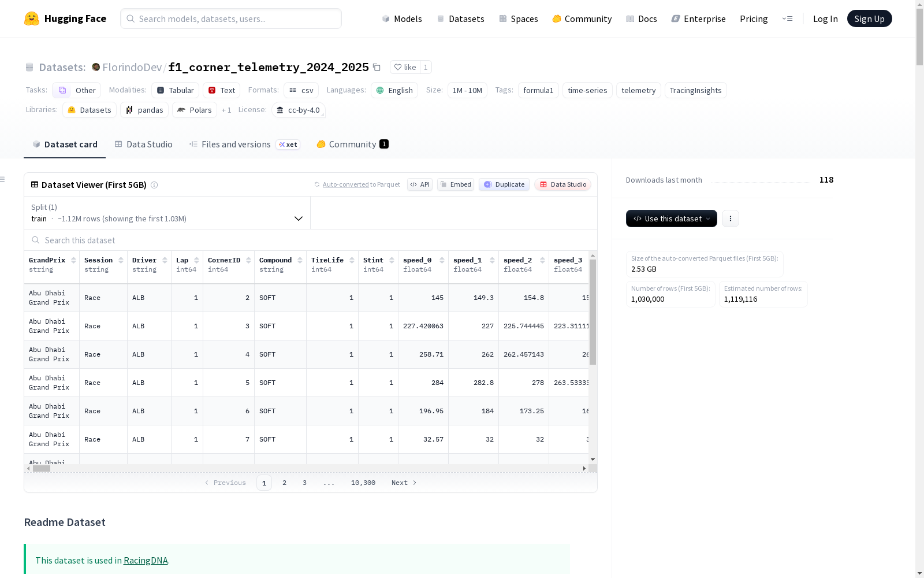This screenshot has height=578, width=924.
Task: Click the Sign Up button
Action: (869, 18)
